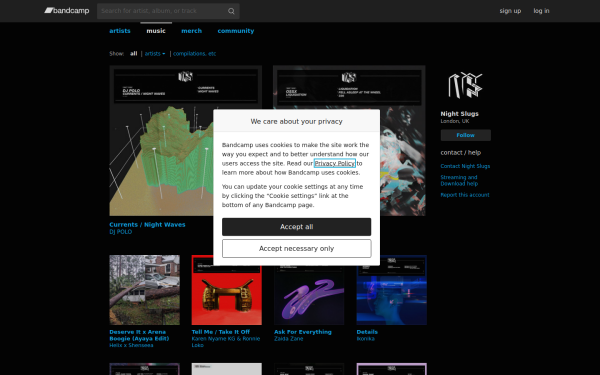Open the Night Slugs logo image
The image size is (600, 375).
click(x=465, y=85)
